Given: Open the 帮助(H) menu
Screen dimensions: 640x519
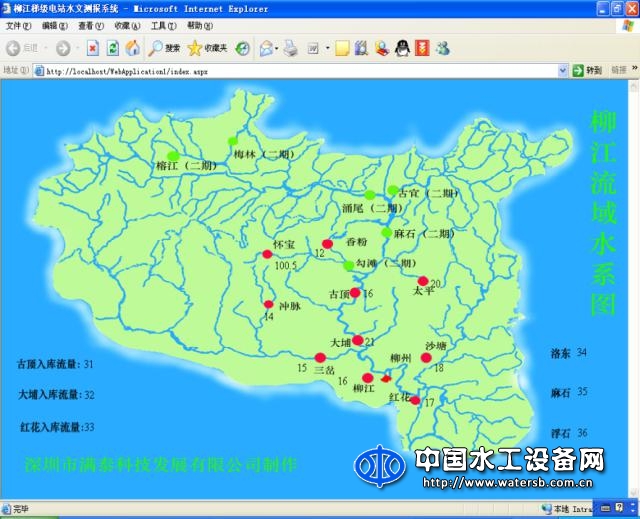Looking at the screenshot, I should click(x=200, y=26).
